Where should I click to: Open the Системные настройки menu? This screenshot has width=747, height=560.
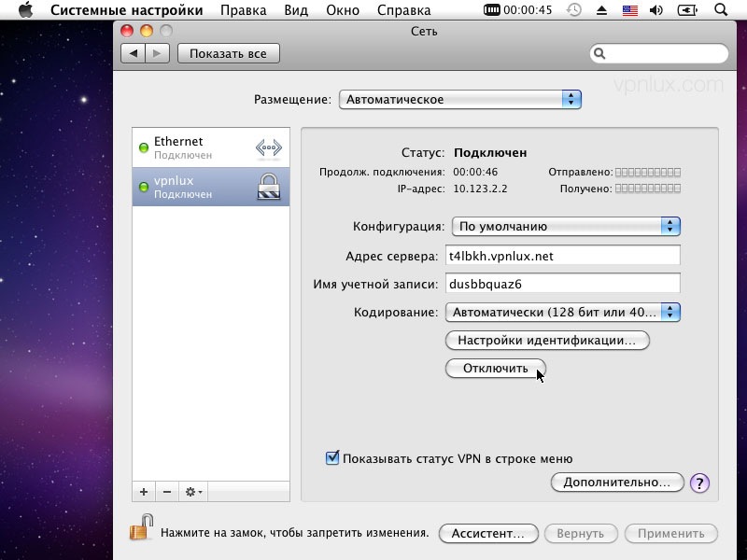click(x=127, y=10)
